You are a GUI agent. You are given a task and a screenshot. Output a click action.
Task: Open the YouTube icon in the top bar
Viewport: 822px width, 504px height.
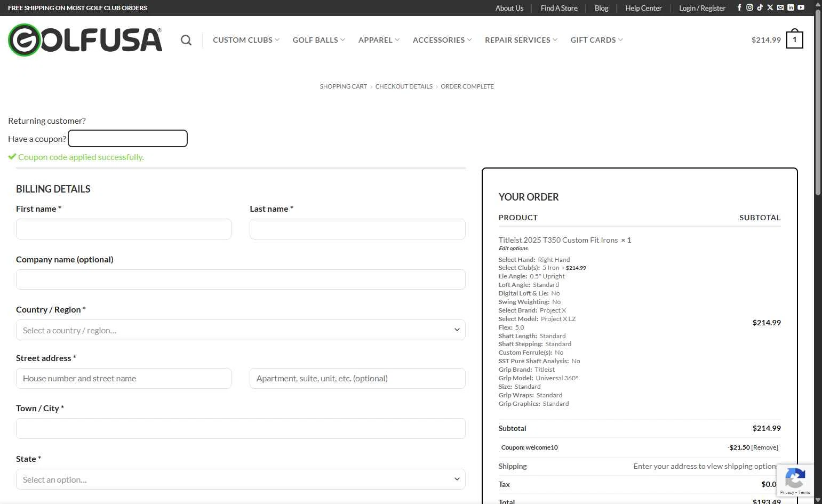point(801,7)
